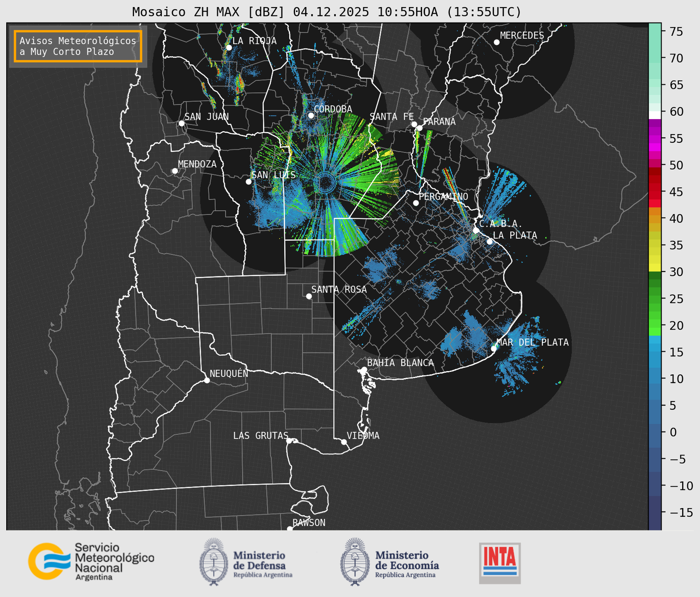Click the NEUQUÉN label text
700x597 pixels.
[x=229, y=374]
